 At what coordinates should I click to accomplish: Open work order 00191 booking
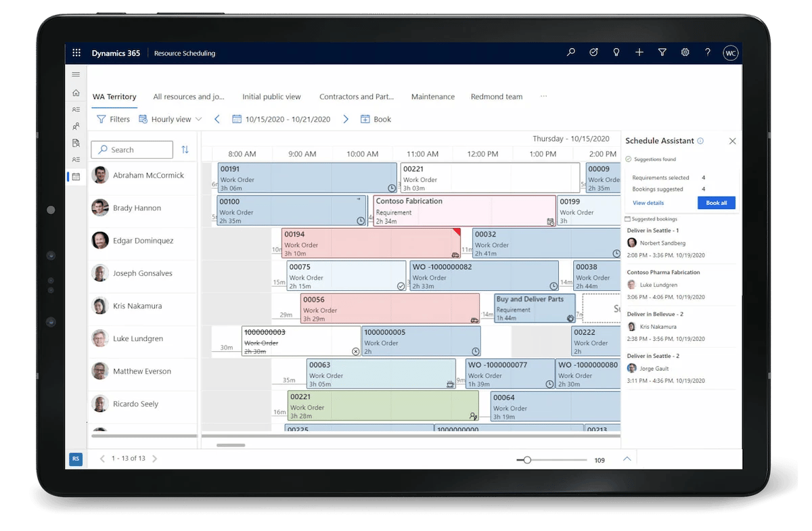pos(307,178)
